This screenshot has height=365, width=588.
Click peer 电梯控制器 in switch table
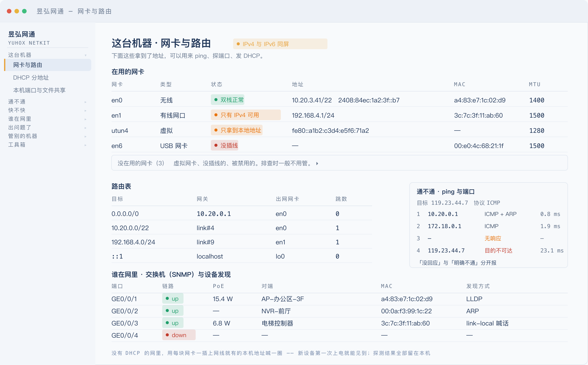(277, 323)
